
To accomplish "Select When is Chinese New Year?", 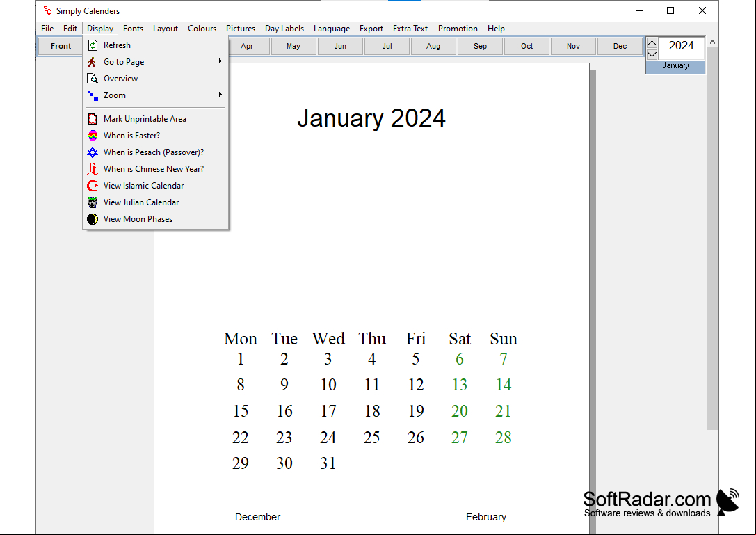I will pos(155,169).
